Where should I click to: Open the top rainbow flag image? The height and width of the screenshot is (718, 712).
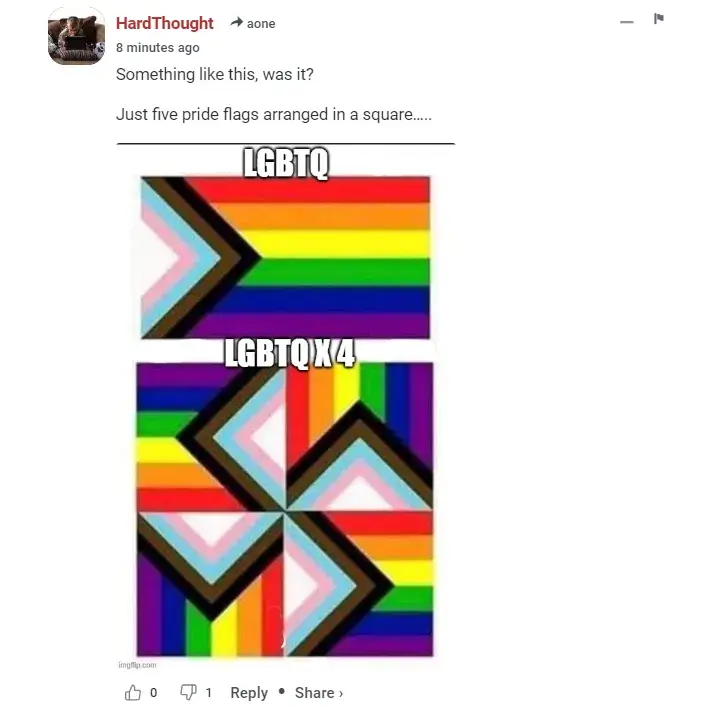tap(285, 257)
